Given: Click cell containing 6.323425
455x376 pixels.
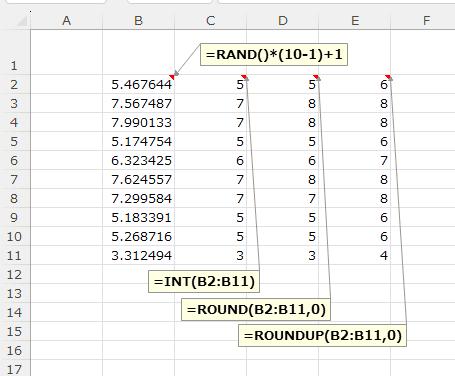Looking at the screenshot, I should [x=138, y=160].
